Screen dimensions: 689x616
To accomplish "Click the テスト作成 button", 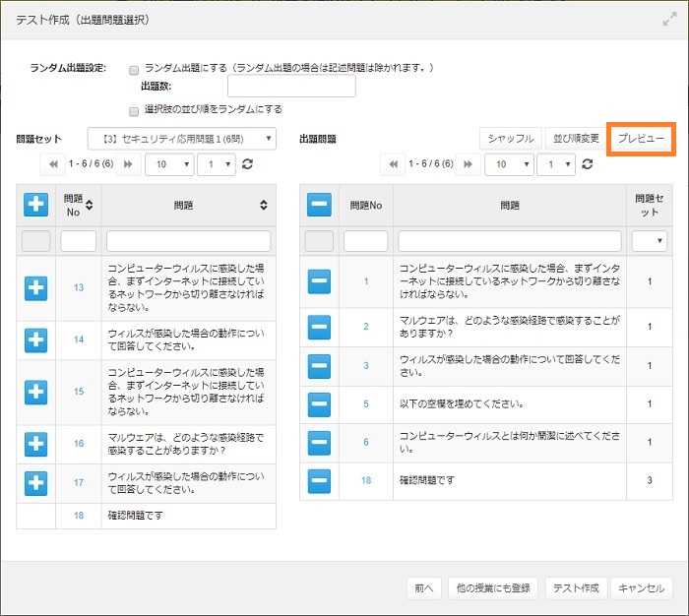I will click(x=574, y=587).
